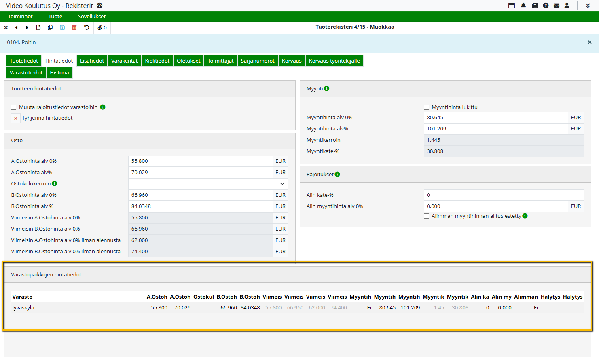The width and height of the screenshot is (599, 364).
Task: Check Alimman myyntihinnan alitus estetty
Action: click(426, 216)
